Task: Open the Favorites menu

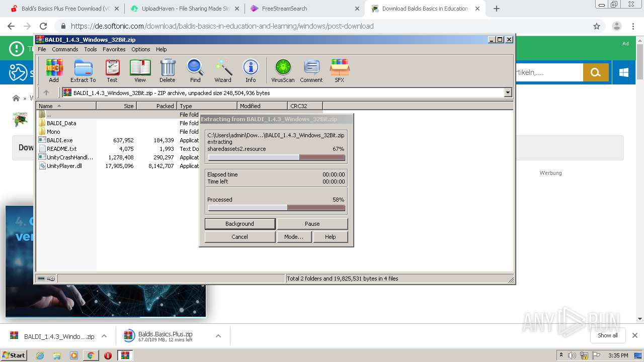Action: click(114, 49)
